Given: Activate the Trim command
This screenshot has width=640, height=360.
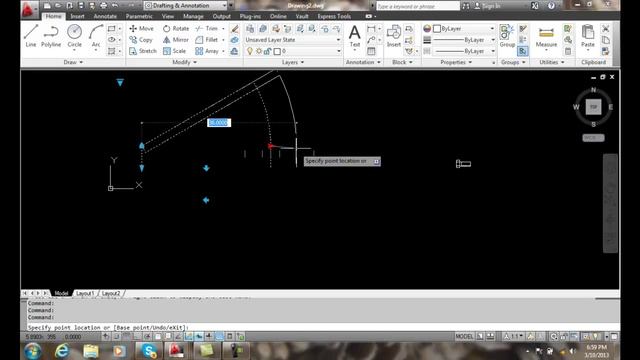Looking at the screenshot, I should pyautogui.click(x=207, y=29).
